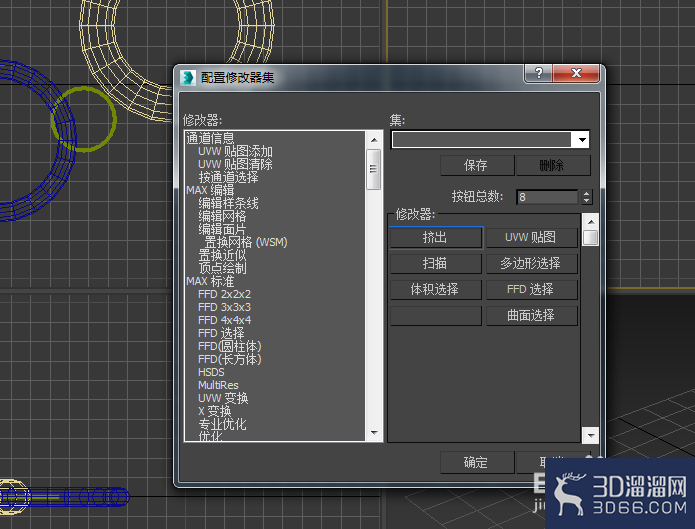Select 置换近似 in the list
The width and height of the screenshot is (695, 529).
[222, 255]
